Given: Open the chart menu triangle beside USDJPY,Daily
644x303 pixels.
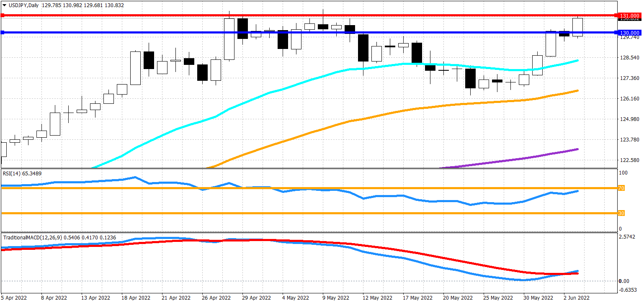Looking at the screenshot, I should [x=4, y=5].
